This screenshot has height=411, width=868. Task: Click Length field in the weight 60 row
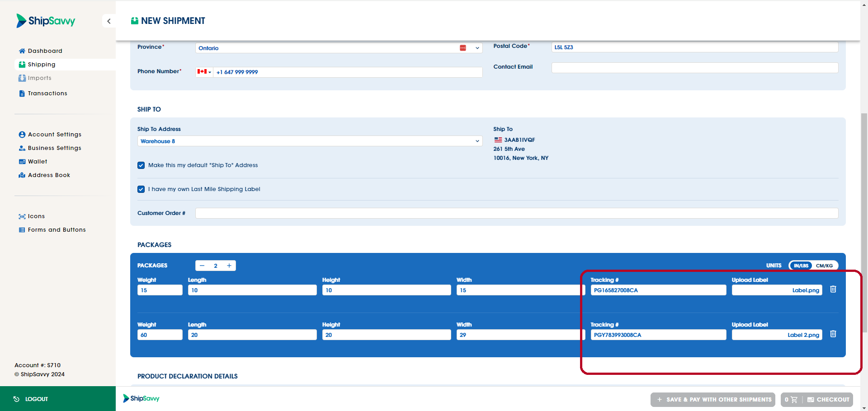(252, 335)
